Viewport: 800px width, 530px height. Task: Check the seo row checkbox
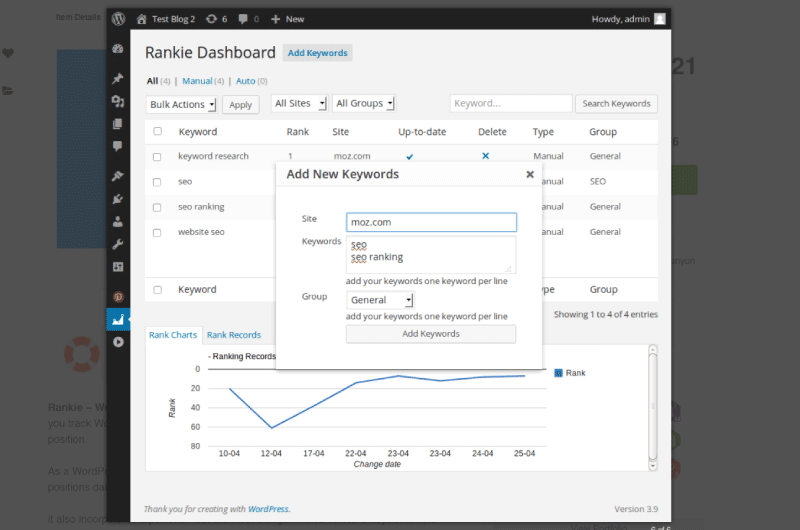157,182
